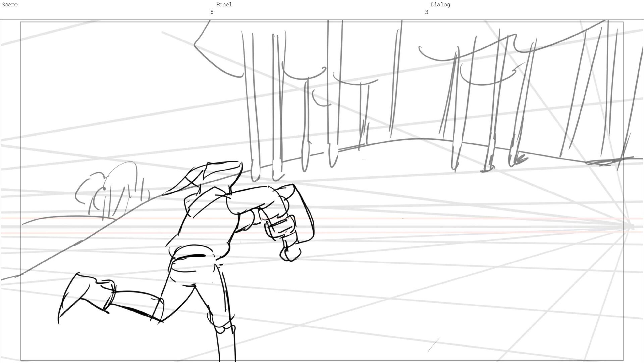Image resolution: width=644 pixels, height=363 pixels.
Task: Click the Dialog header label
Action: click(440, 5)
